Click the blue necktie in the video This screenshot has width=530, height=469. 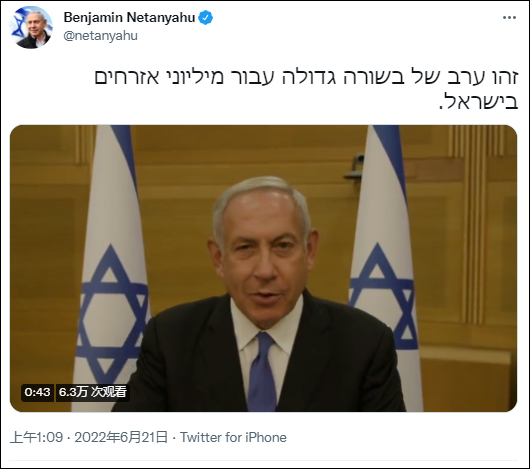click(262, 372)
